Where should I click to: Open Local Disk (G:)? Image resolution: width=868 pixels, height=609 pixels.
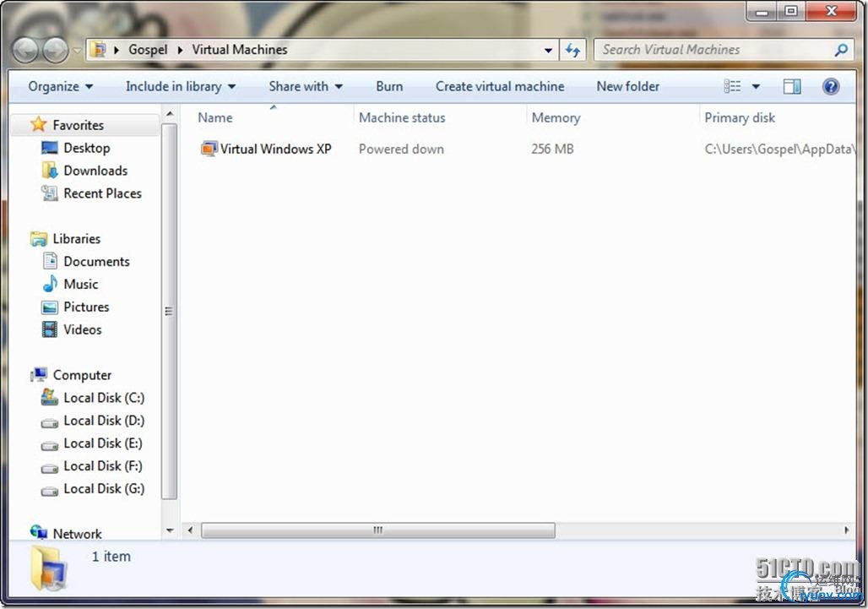coord(104,488)
